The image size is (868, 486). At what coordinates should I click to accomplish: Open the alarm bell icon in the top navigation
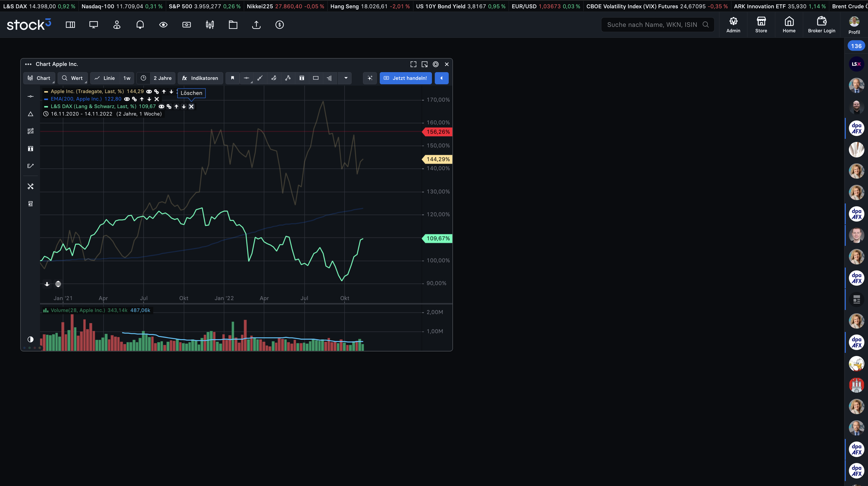[x=140, y=25]
